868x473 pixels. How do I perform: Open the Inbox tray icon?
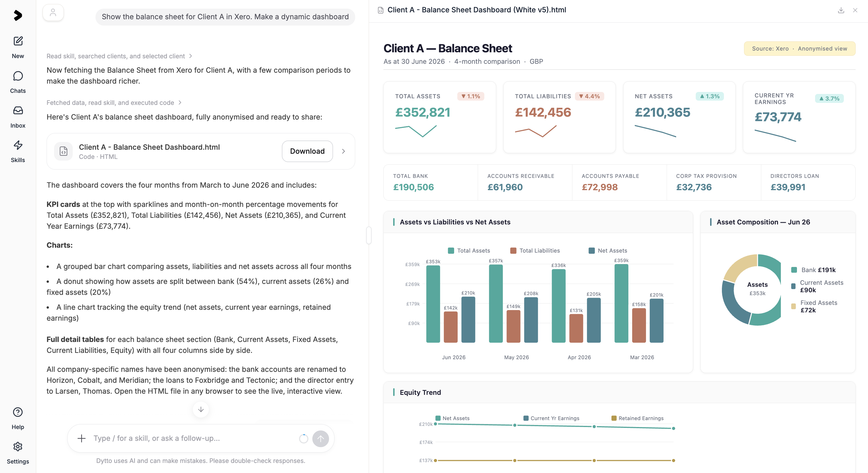(x=18, y=110)
